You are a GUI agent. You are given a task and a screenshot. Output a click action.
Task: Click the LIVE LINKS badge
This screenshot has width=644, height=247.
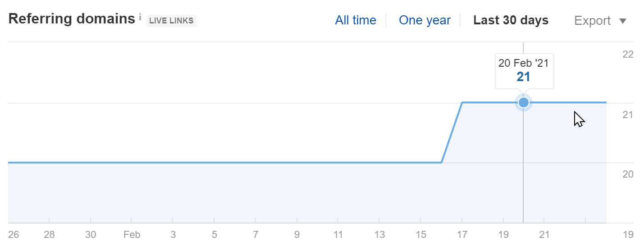(171, 21)
